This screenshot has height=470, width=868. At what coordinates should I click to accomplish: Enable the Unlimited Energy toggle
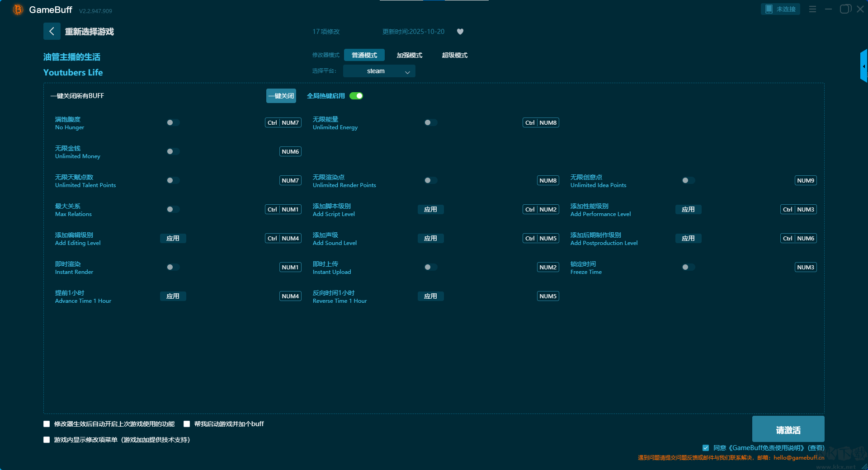point(430,122)
